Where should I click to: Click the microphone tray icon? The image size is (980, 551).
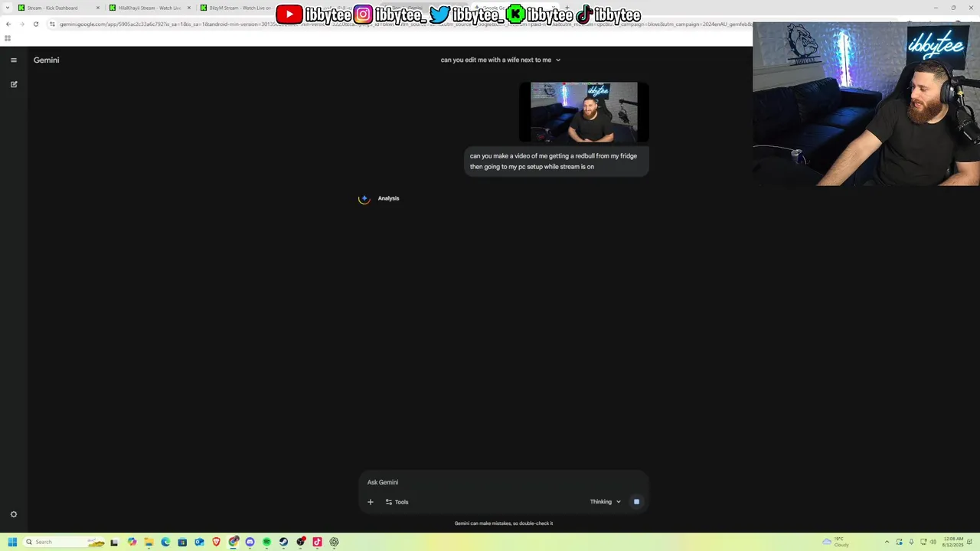click(x=912, y=542)
